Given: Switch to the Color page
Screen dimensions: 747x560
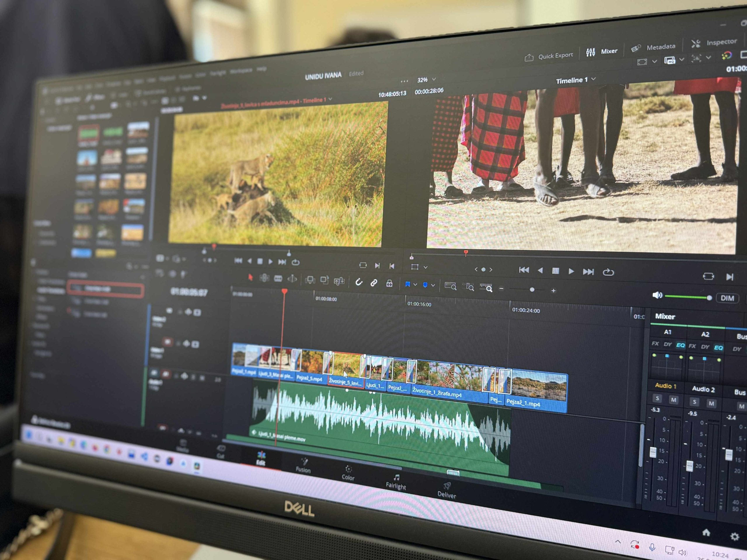Looking at the screenshot, I should point(348,473).
